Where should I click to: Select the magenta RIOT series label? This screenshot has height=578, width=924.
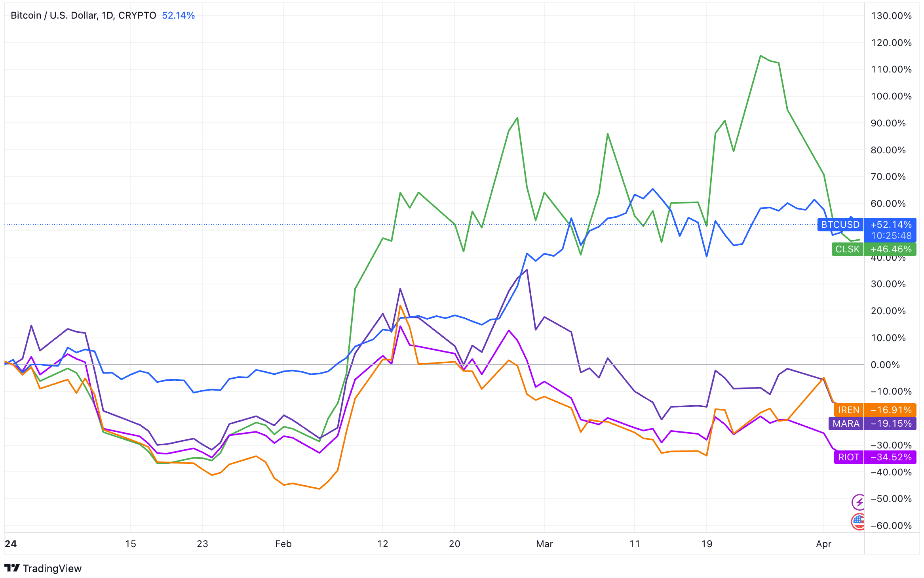pyautogui.click(x=849, y=457)
